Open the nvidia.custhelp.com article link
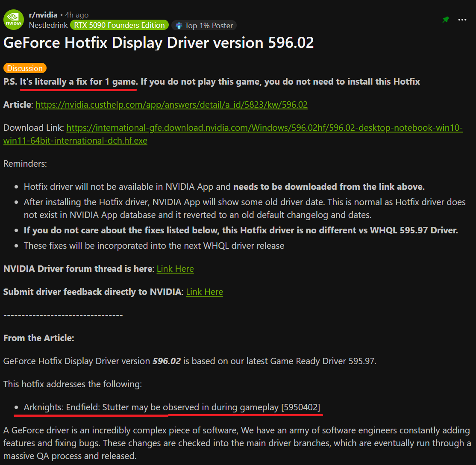 pyautogui.click(x=171, y=104)
